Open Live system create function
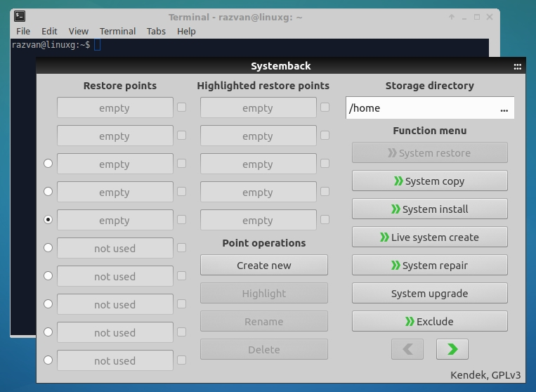Image resolution: width=536 pixels, height=392 pixels. tap(430, 237)
